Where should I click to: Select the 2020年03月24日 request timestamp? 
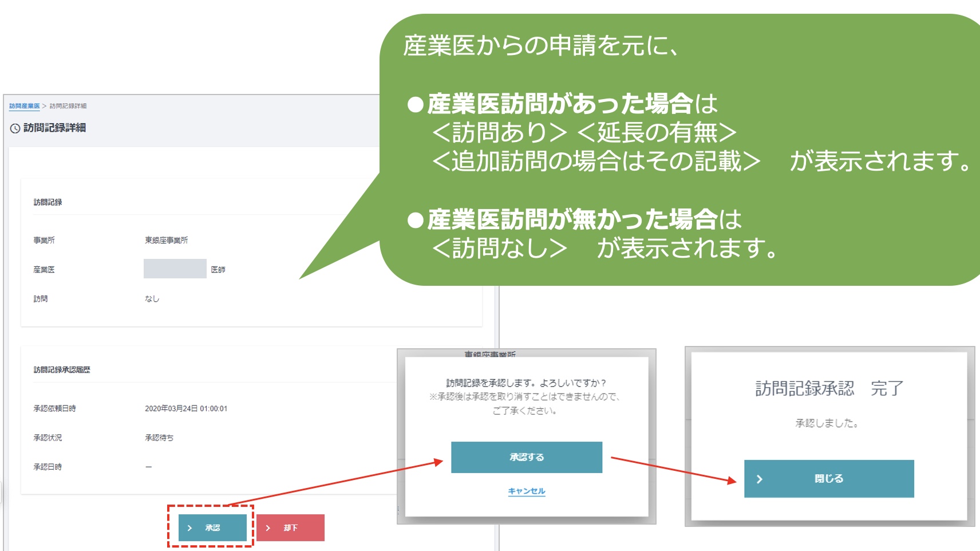coord(186,408)
